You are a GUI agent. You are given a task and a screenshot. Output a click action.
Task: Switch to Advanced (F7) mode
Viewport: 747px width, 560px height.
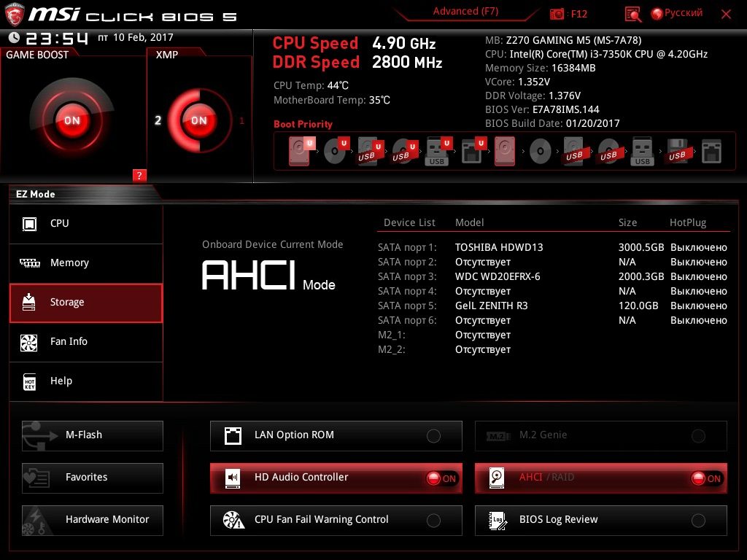465,12
